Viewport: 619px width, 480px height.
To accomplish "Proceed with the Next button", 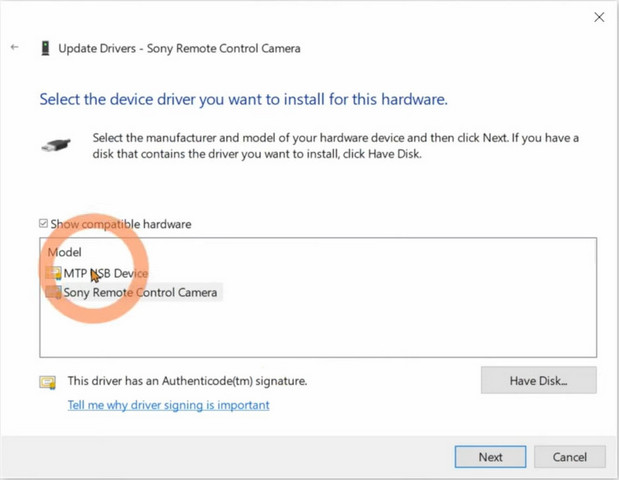I will [x=490, y=457].
